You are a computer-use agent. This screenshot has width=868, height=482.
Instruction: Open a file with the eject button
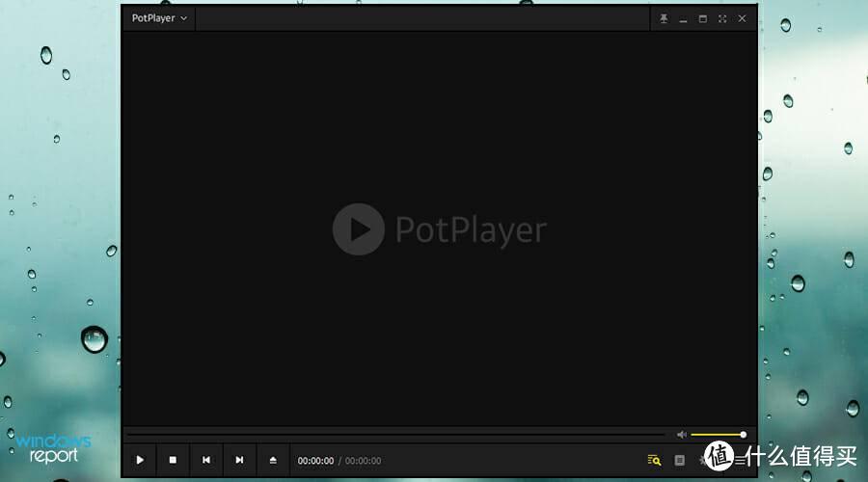pos(273,460)
